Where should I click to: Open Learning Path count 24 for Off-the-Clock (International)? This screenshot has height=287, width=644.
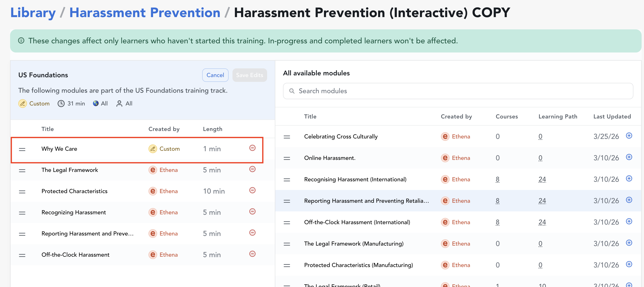point(542,222)
